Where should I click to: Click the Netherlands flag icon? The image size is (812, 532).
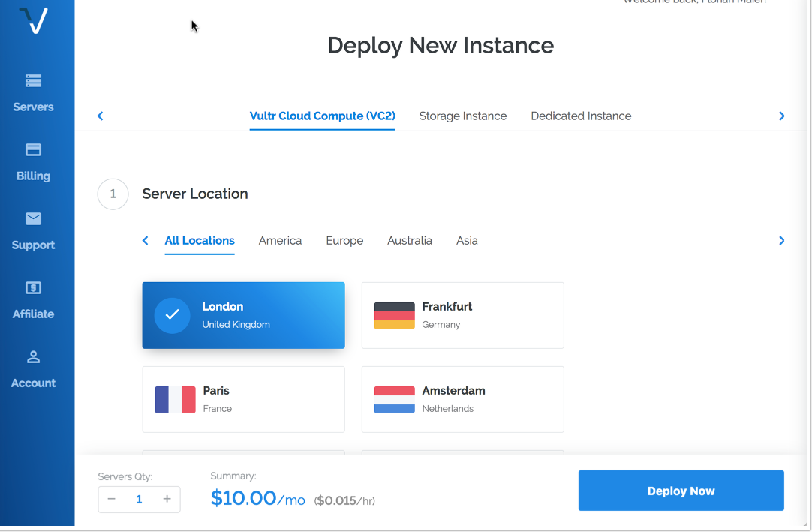click(x=395, y=399)
